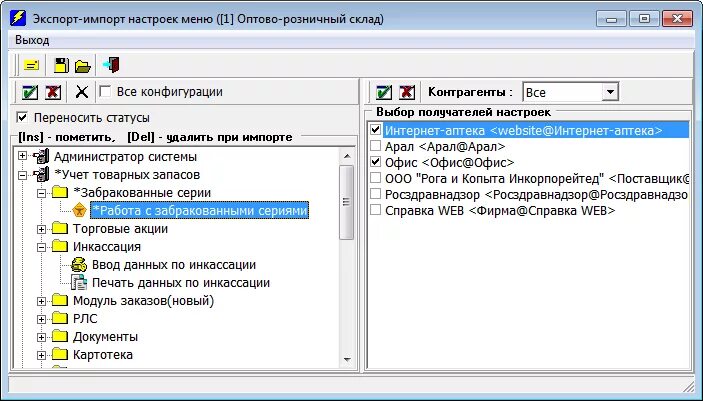Image resolution: width=703 pixels, height=401 pixels.
Task: Select Ввод данных по инкассации item
Action: coord(174,265)
